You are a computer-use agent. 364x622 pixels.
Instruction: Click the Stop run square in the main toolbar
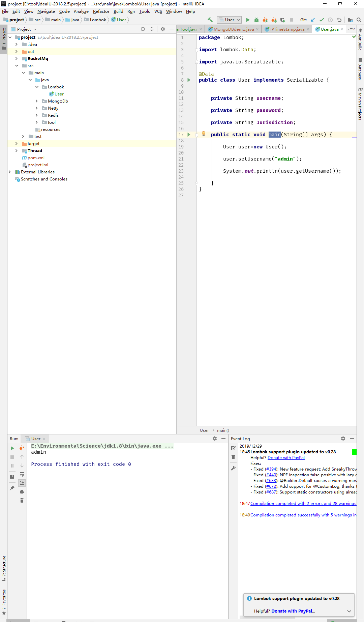[292, 20]
